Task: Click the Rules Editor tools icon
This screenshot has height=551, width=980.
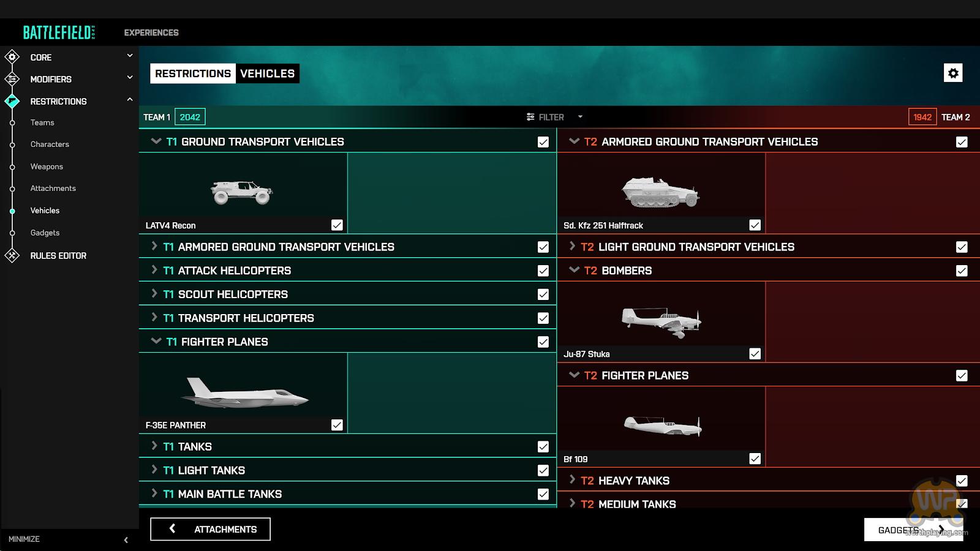Action: click(x=12, y=255)
